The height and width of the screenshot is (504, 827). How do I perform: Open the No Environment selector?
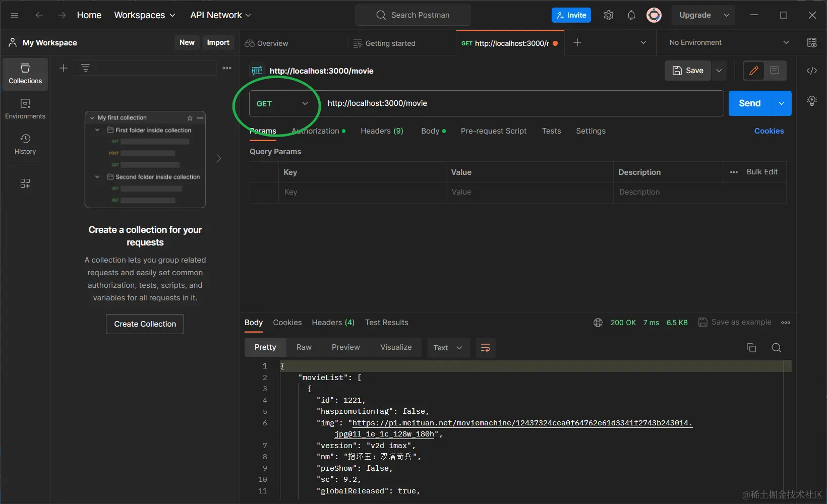coord(729,43)
